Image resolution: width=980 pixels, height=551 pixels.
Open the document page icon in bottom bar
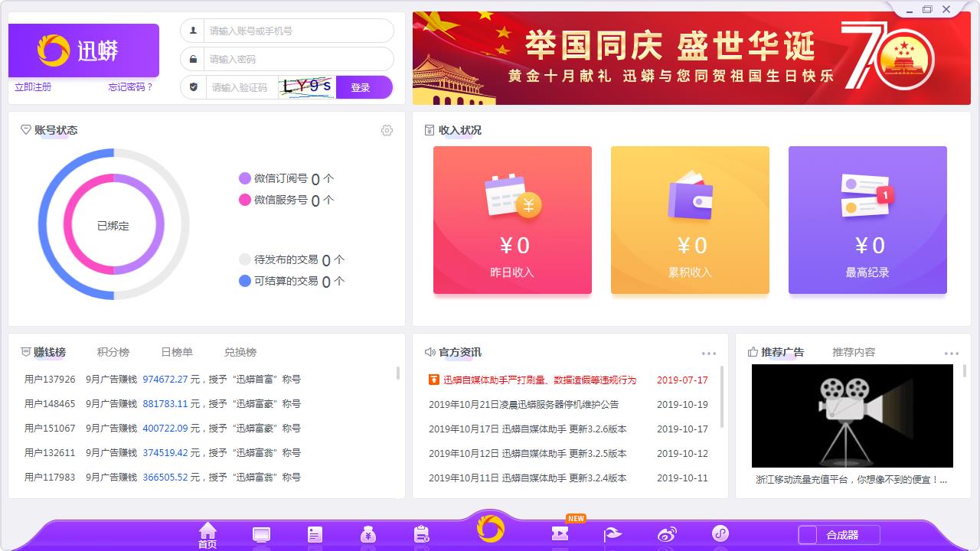(315, 534)
